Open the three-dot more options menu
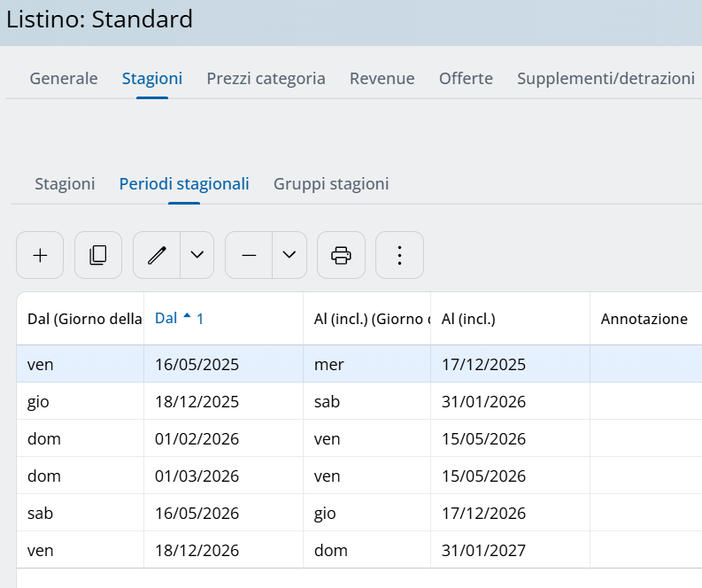 399,255
